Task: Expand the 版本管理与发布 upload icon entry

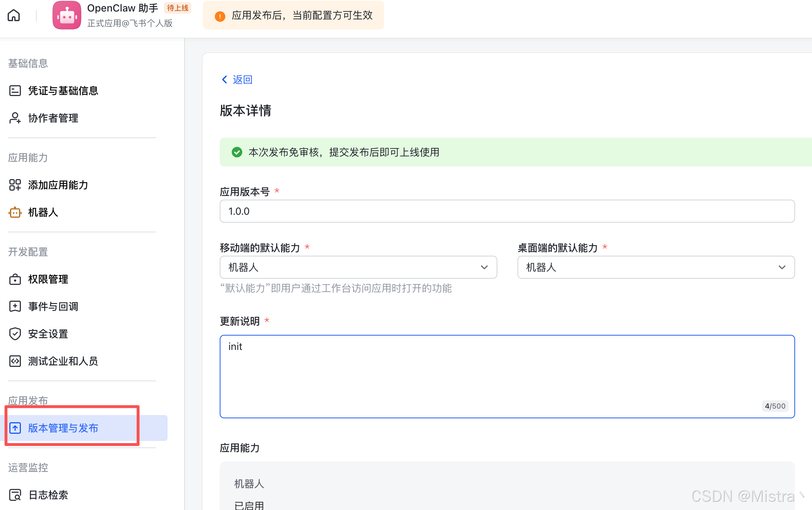Action: pyautogui.click(x=15, y=428)
